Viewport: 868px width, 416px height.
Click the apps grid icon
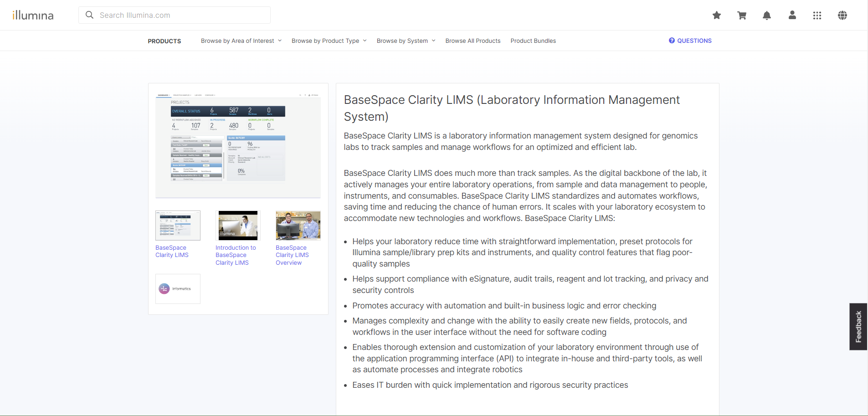click(817, 15)
